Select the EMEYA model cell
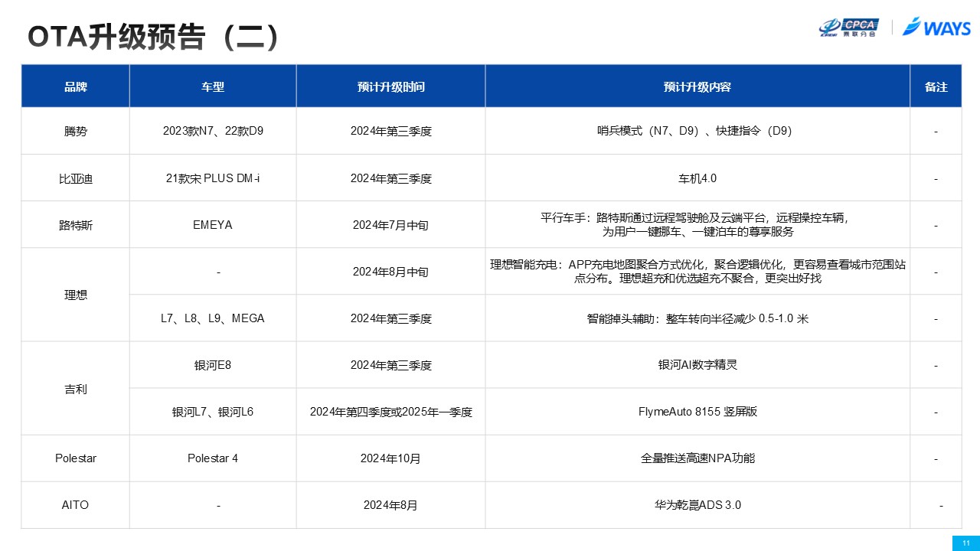 [x=213, y=225]
